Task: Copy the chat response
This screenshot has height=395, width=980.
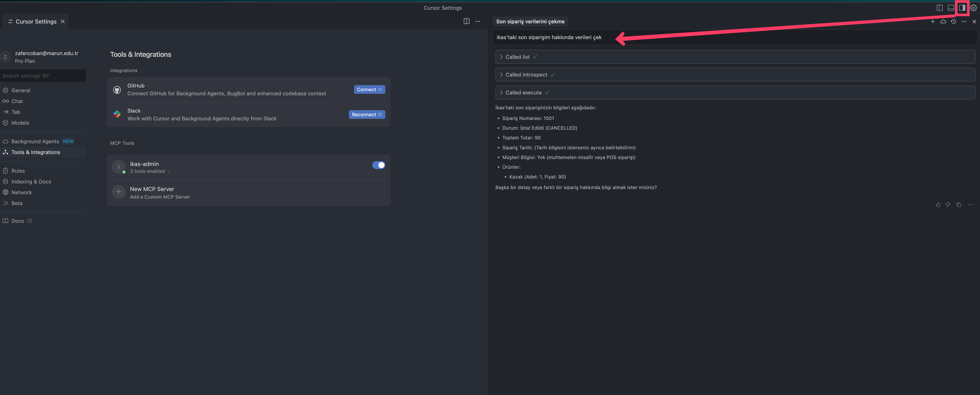Action: 959,205
